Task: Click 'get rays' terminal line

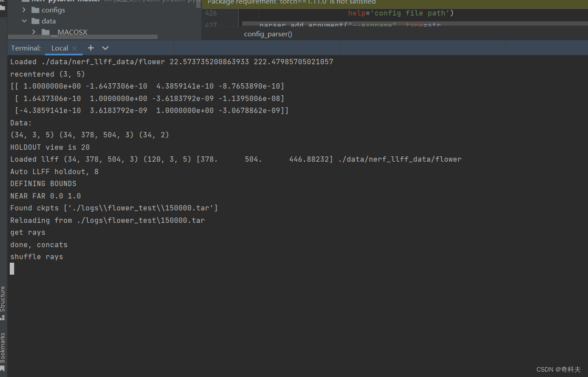Action: point(28,232)
